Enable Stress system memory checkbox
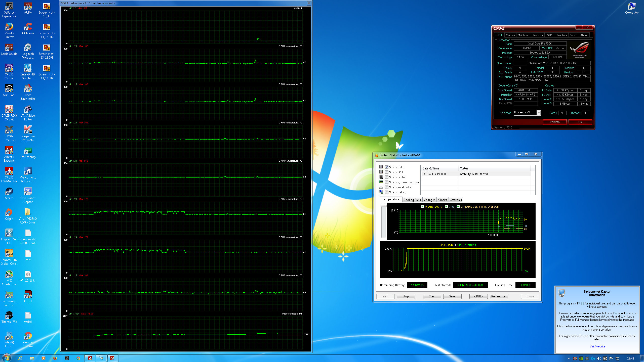The image size is (644, 362). click(387, 182)
